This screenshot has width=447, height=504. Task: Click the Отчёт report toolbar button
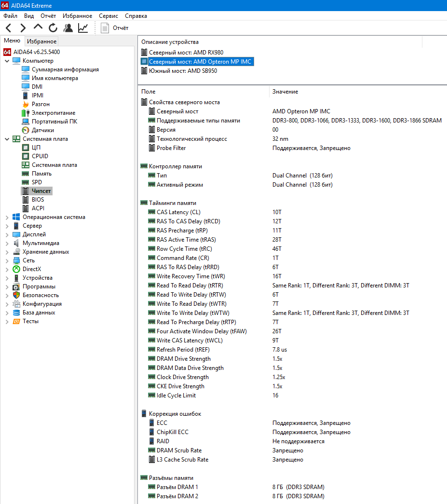click(x=114, y=28)
